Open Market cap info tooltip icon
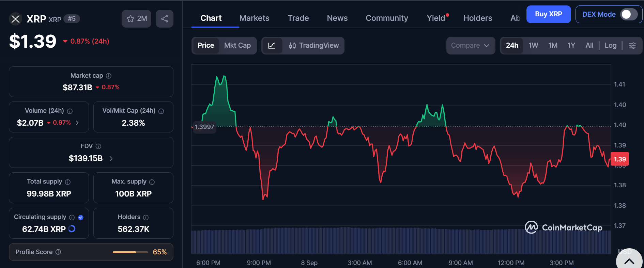 109,76
